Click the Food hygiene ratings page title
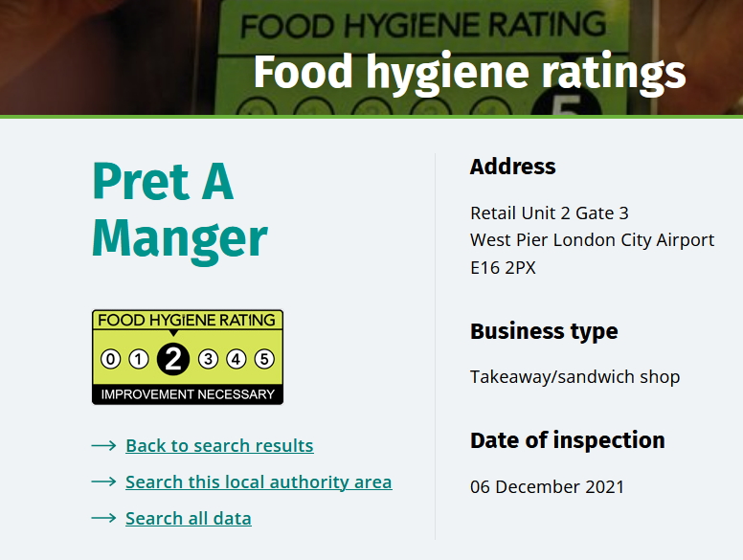 tap(469, 73)
